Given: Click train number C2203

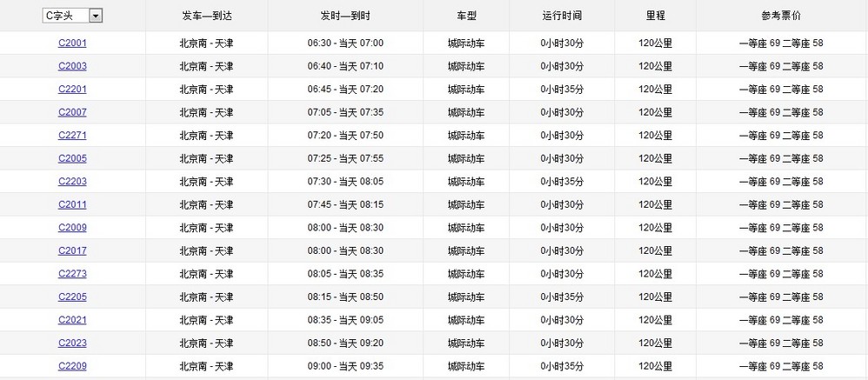Looking at the screenshot, I should (x=72, y=182).
